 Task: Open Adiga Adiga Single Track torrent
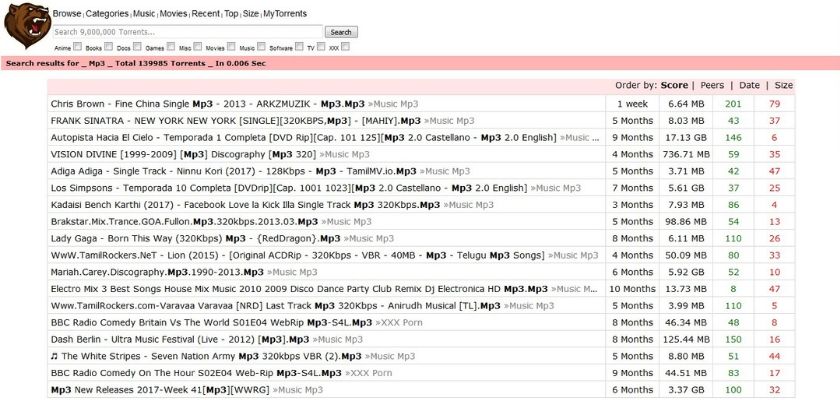[x=234, y=171]
